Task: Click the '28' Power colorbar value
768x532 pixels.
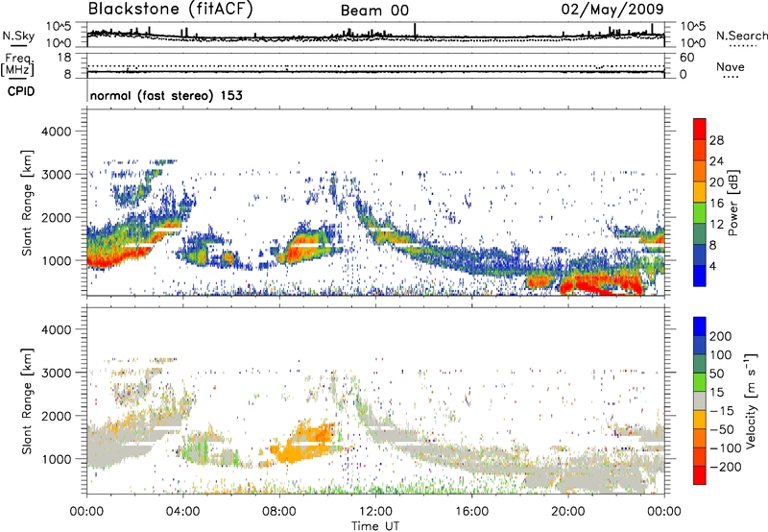Action: coord(716,140)
